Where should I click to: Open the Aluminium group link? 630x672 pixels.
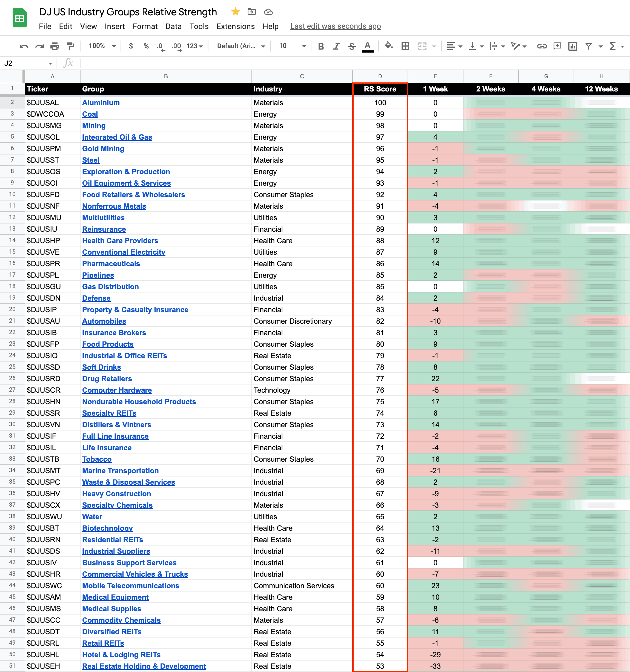101,103
